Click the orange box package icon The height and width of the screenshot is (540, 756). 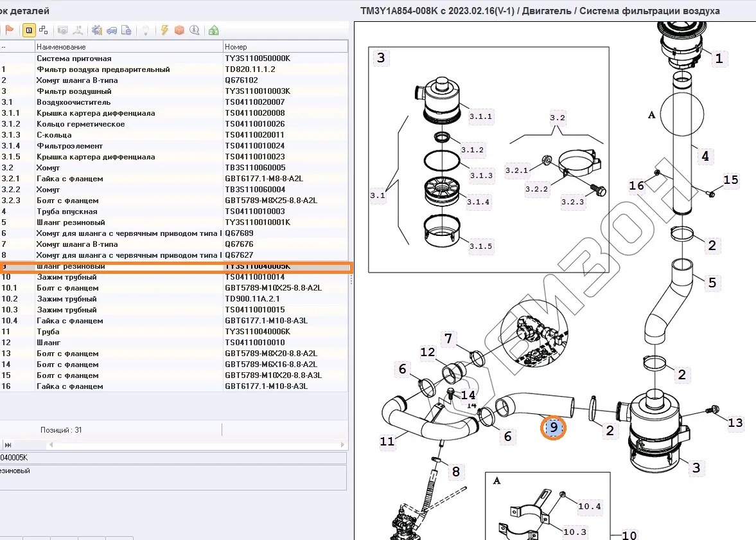(179, 30)
